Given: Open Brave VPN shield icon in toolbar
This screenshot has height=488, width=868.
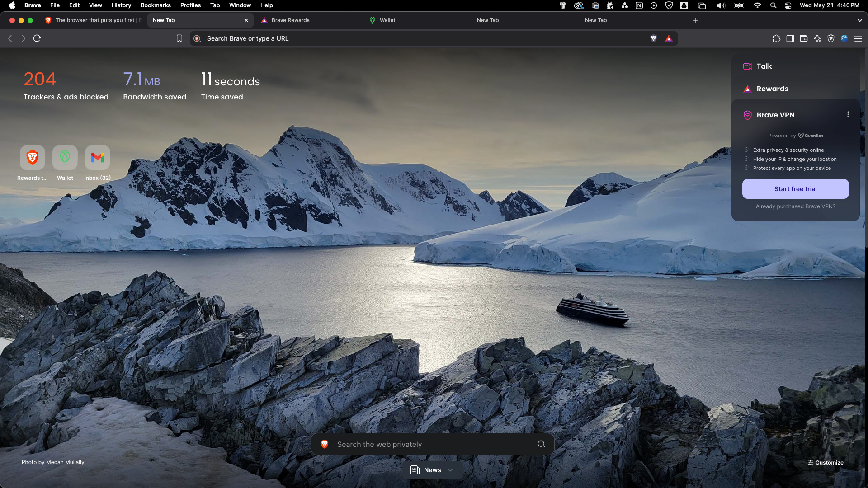Looking at the screenshot, I should pos(831,38).
